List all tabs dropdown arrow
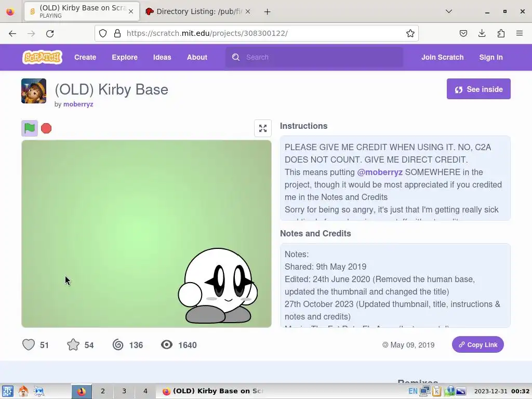Image resolution: width=532 pixels, height=399 pixels. (x=449, y=11)
